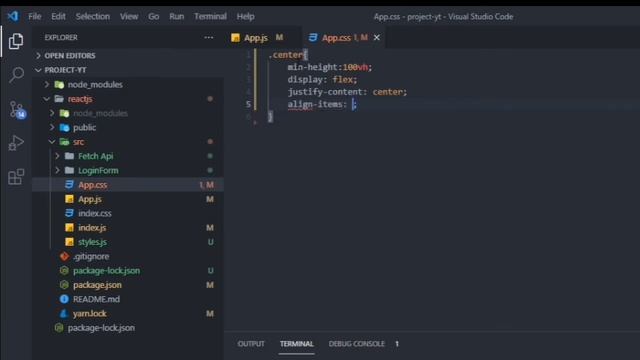Close the App.css editor tab
This screenshot has height=360, width=640.
pos(377,38)
